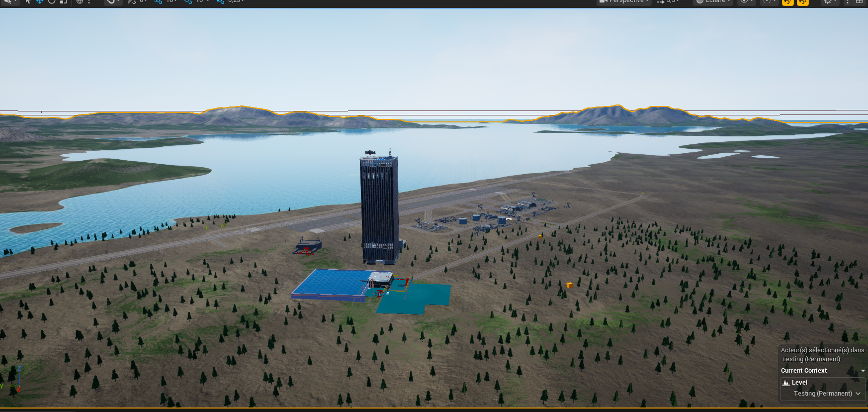Select the Translate (move) tool
The height and width of the screenshot is (412, 868).
pos(40,1)
